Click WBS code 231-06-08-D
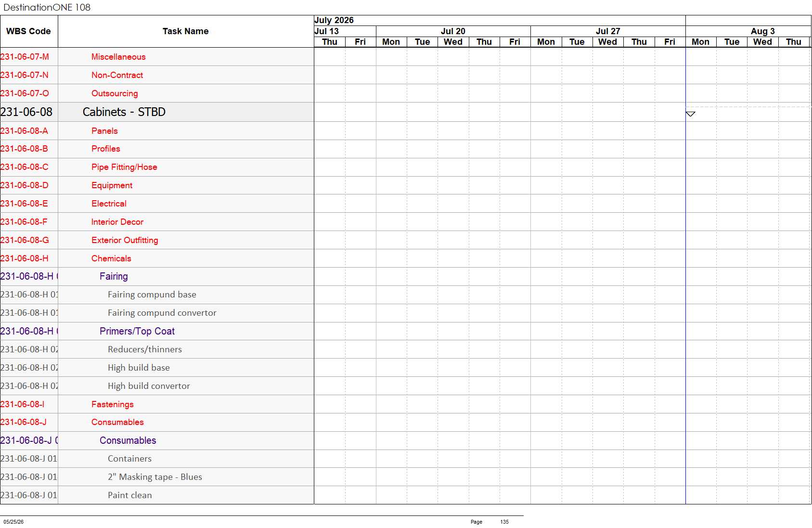Image resolution: width=812 pixels, height=528 pixels. [x=25, y=185]
